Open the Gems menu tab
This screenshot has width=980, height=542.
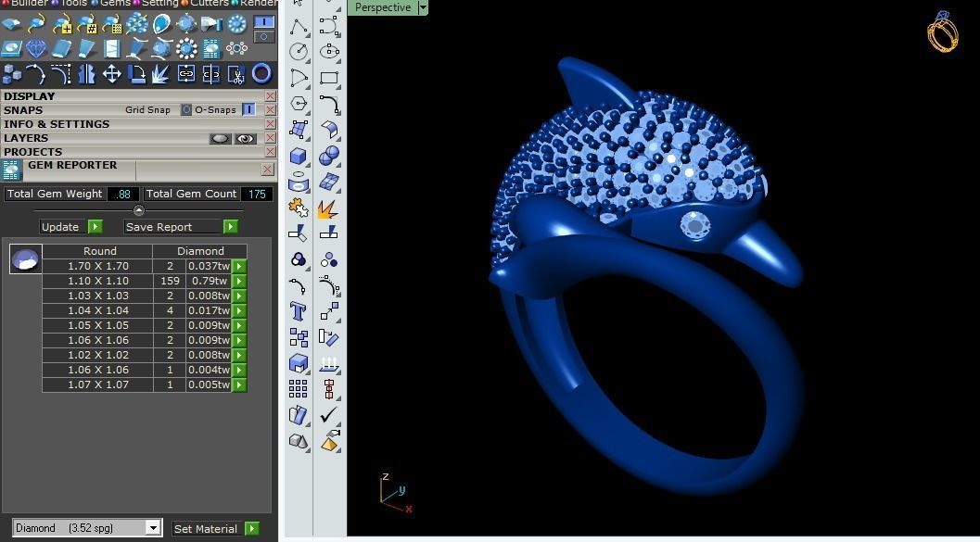coord(111,3)
